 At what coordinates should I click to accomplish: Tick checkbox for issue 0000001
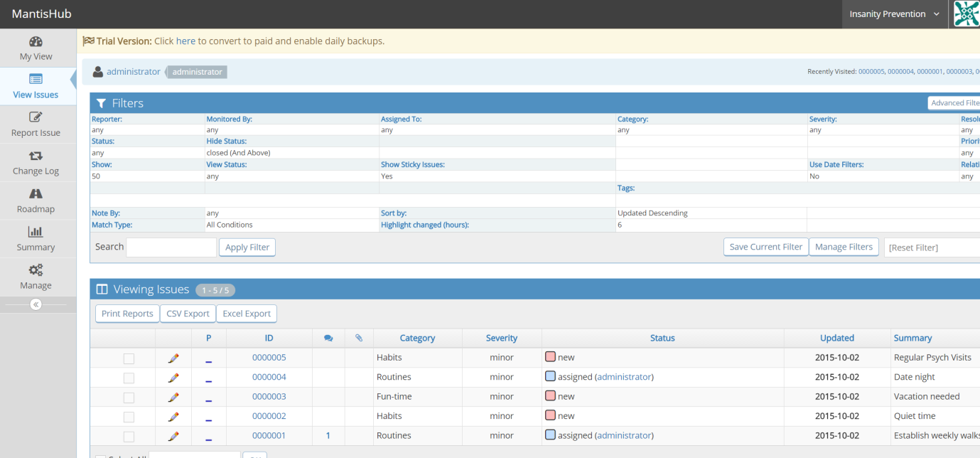tap(129, 437)
